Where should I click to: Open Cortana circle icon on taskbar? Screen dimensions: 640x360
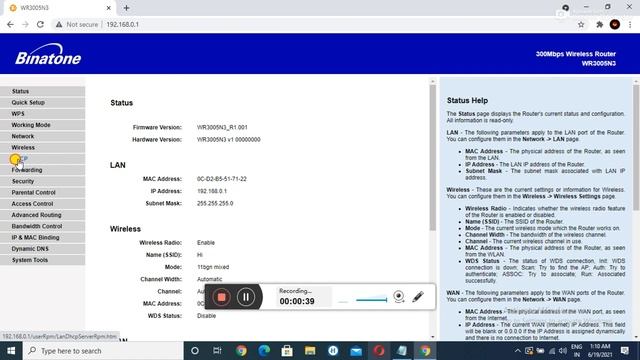[195, 351]
